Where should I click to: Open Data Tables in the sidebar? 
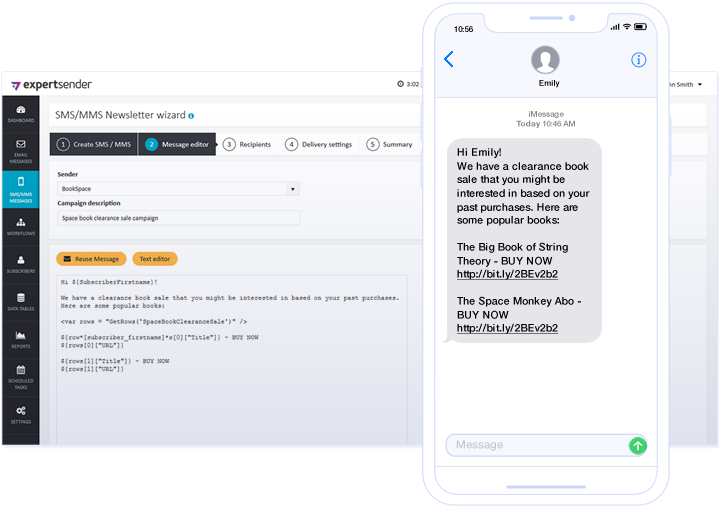click(x=21, y=302)
